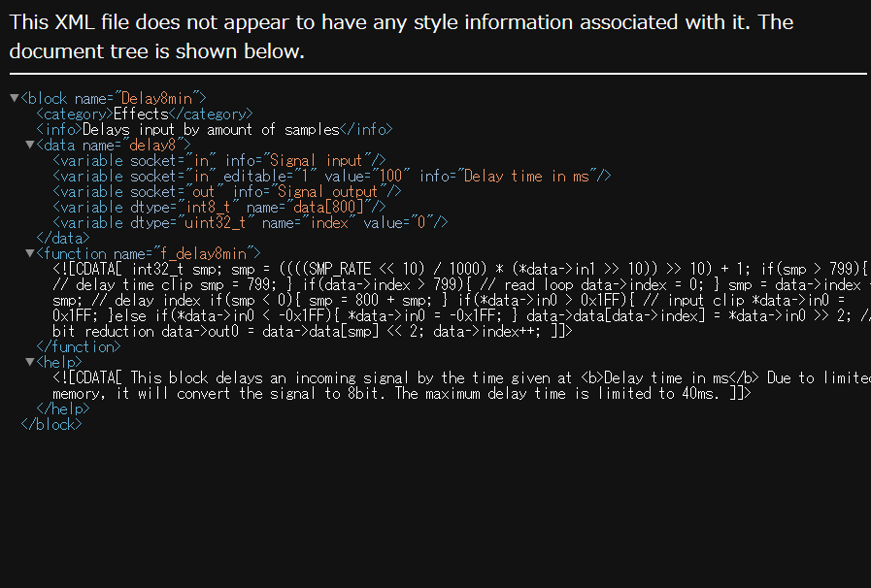This screenshot has height=588, width=871.
Task: Click the category Effects line
Action: (x=145, y=114)
